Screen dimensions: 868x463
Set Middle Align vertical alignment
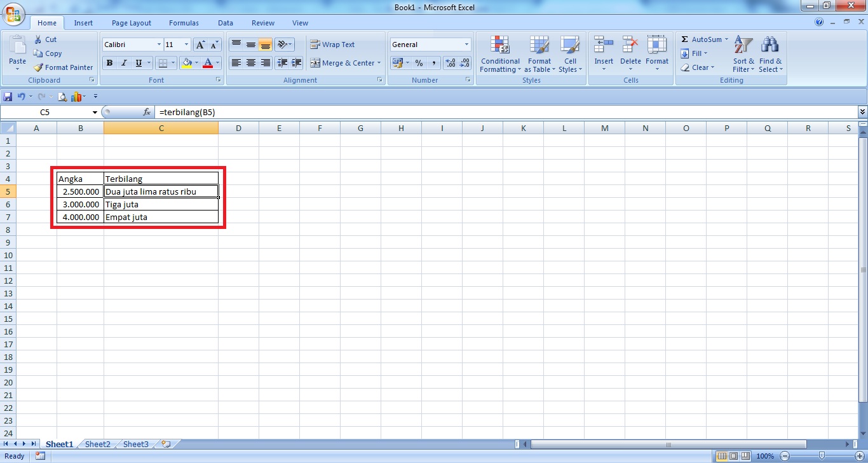click(x=251, y=45)
